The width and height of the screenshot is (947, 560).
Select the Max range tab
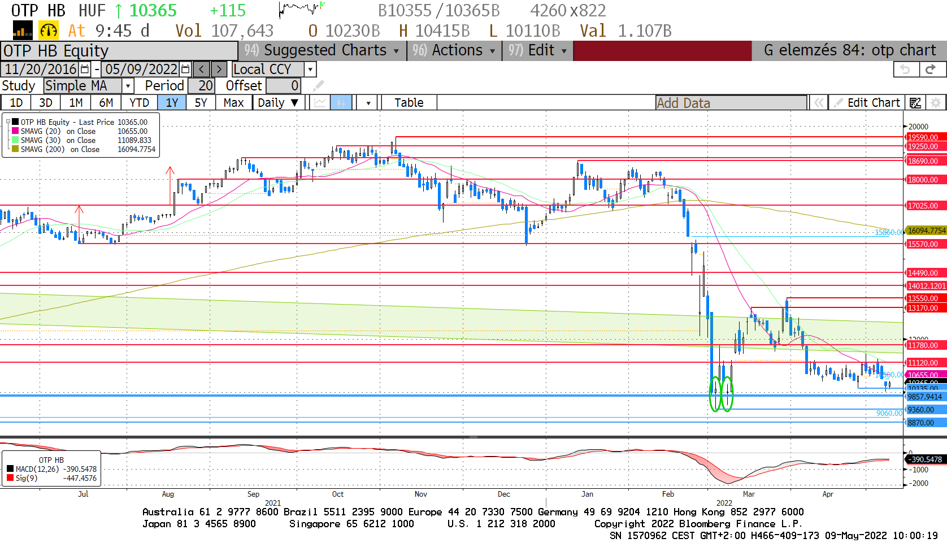(233, 103)
